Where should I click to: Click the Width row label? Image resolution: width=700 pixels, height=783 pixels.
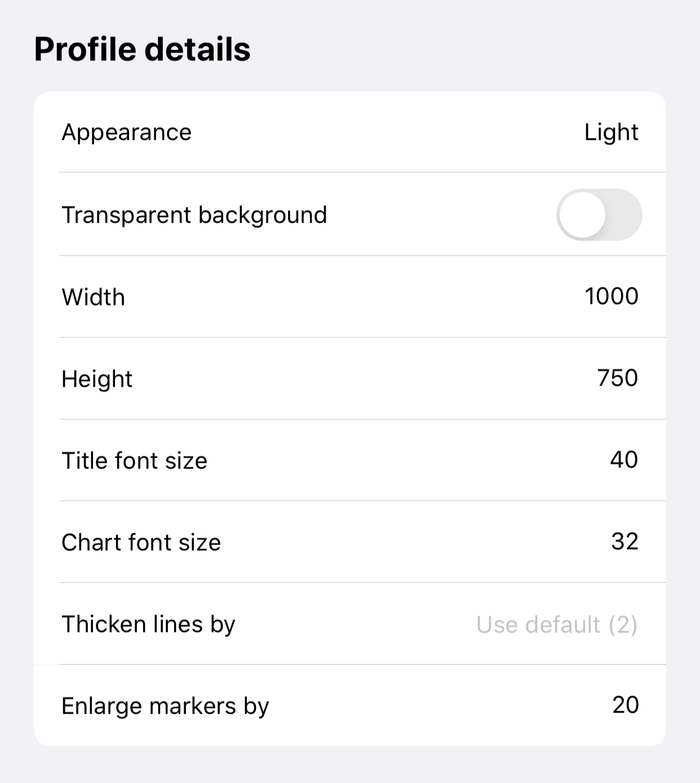94,297
